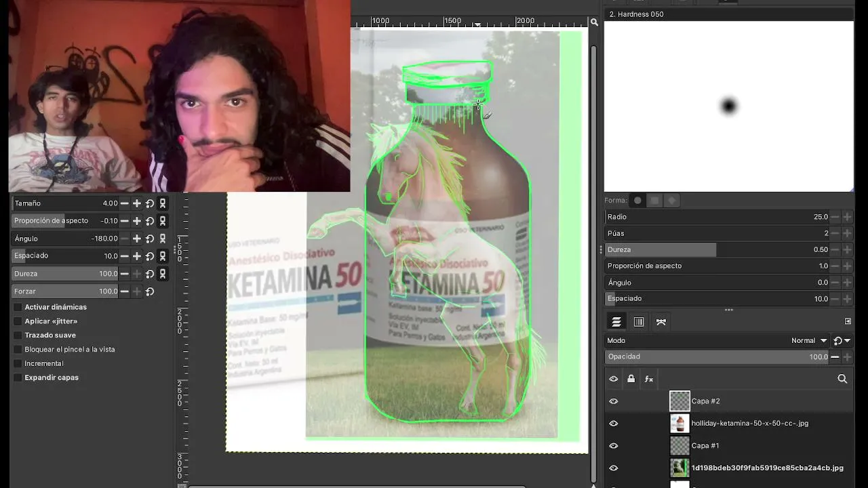
Task: Link Dureza to brush native hardness
Action: [x=163, y=274]
